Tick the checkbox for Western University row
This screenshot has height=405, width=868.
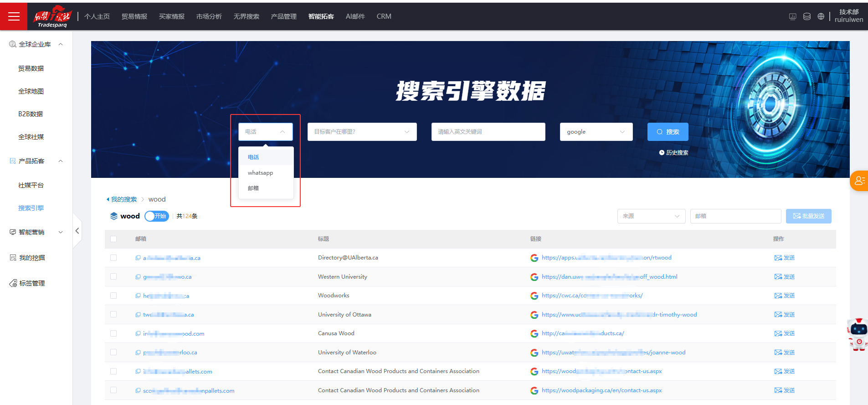click(113, 276)
